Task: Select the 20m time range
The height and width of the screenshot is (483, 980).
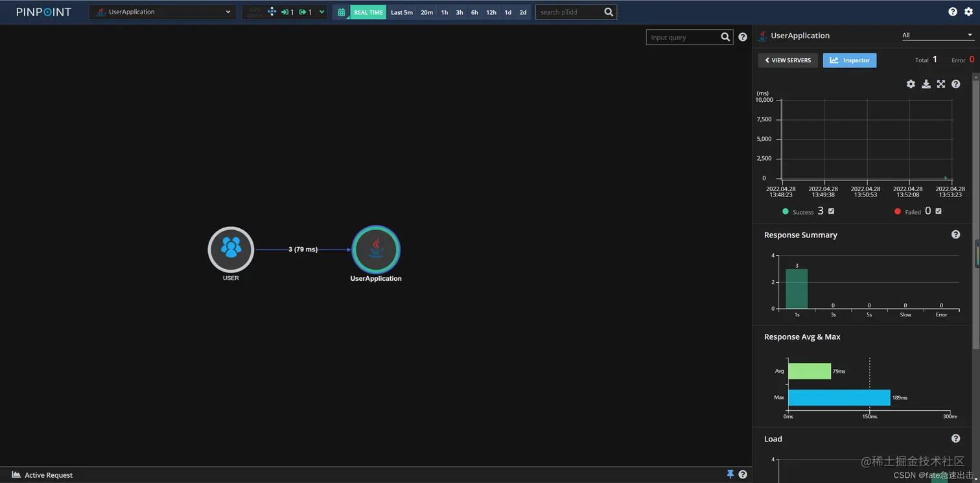Action: click(426, 12)
